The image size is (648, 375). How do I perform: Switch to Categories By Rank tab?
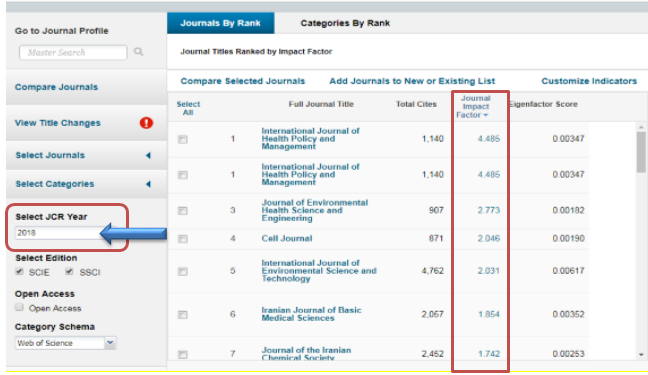(345, 23)
